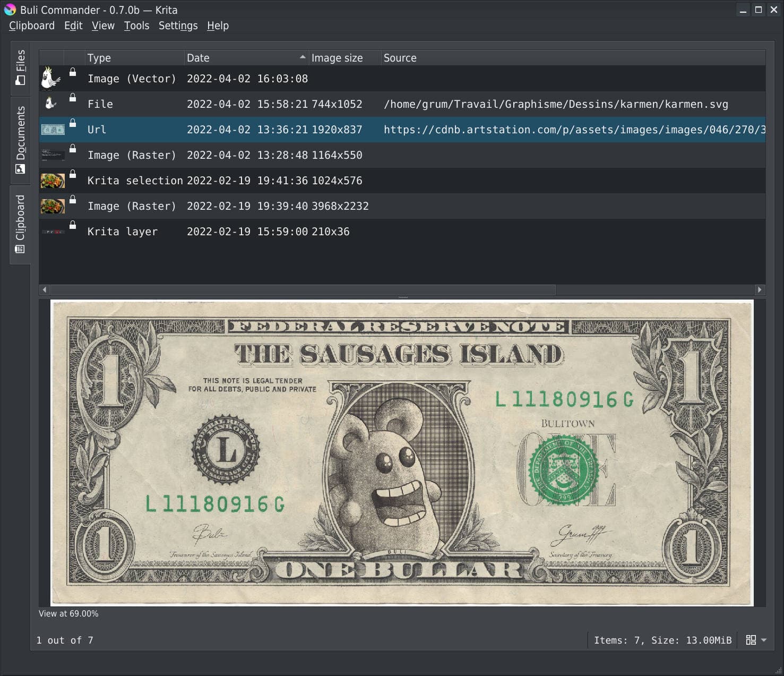Image resolution: width=784 pixels, height=676 pixels.
Task: Click the image size 3968x2232
Action: pos(340,206)
